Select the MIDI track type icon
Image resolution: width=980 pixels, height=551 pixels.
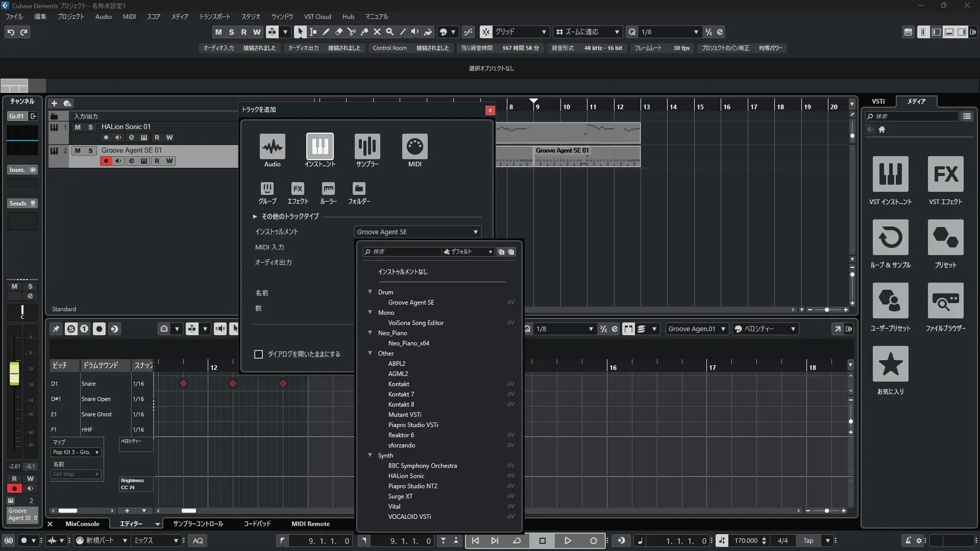point(414,147)
